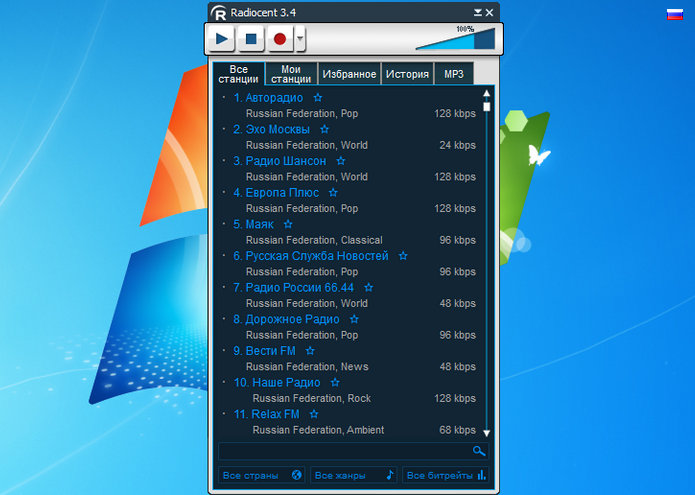
Task: Select station 1. Авторадио
Action: pos(268,97)
